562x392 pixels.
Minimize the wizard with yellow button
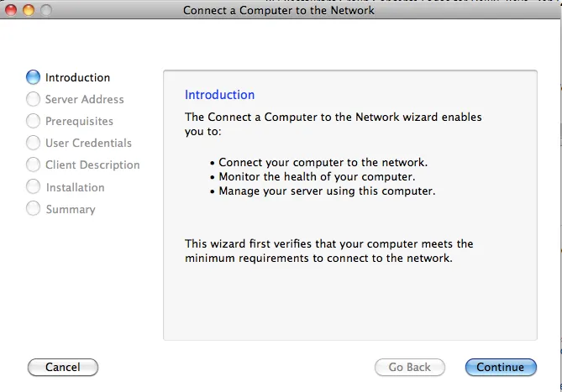(x=29, y=10)
